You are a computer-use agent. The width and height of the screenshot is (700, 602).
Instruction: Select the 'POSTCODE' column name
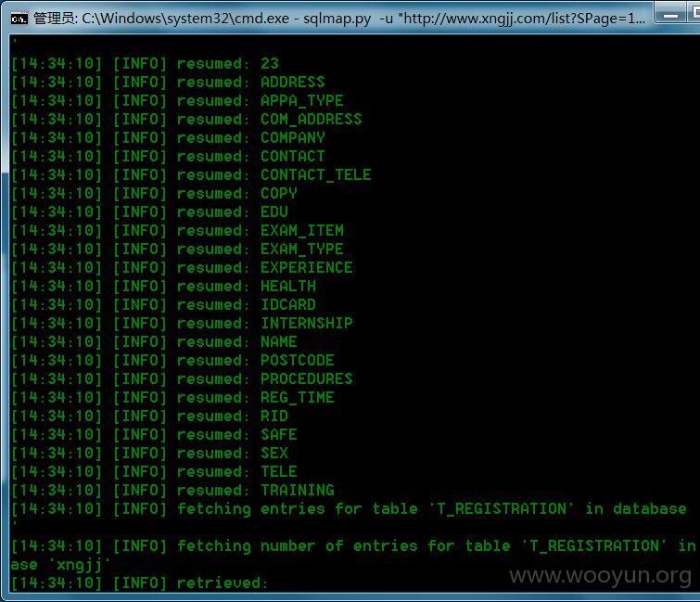tap(298, 360)
